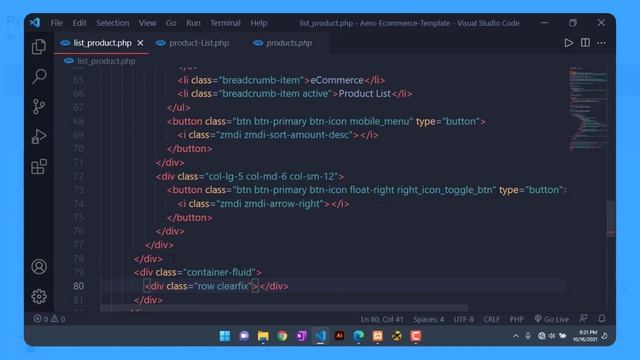Viewport: 640px width, 360px height.
Task: Click the vertical editor scrollbar
Action: pyautogui.click(x=611, y=218)
